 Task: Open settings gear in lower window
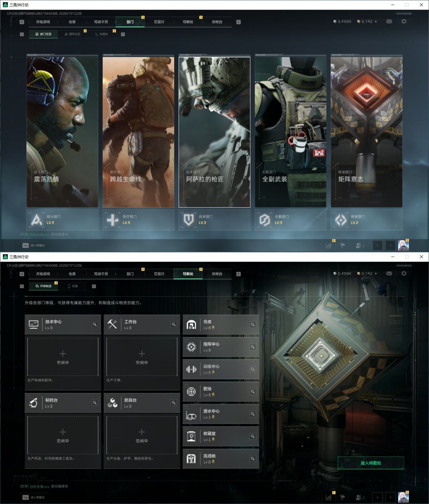click(x=404, y=273)
